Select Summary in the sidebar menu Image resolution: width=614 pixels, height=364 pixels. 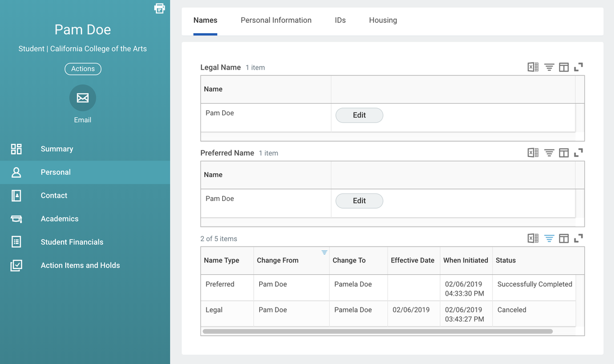tap(85, 149)
